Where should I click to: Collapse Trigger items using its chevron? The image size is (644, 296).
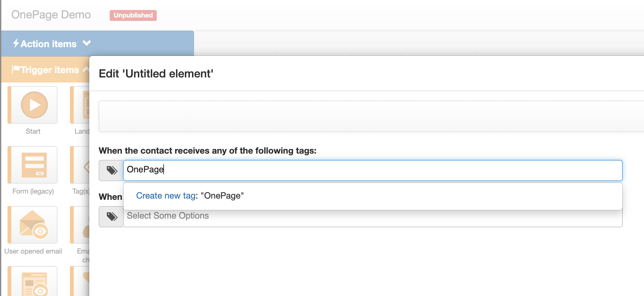86,69
